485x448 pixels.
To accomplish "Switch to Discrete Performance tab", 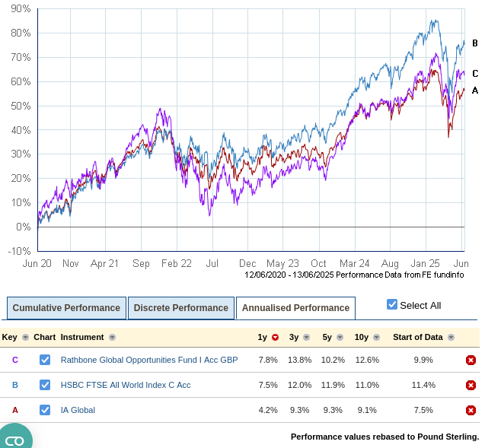I will 180,308.
